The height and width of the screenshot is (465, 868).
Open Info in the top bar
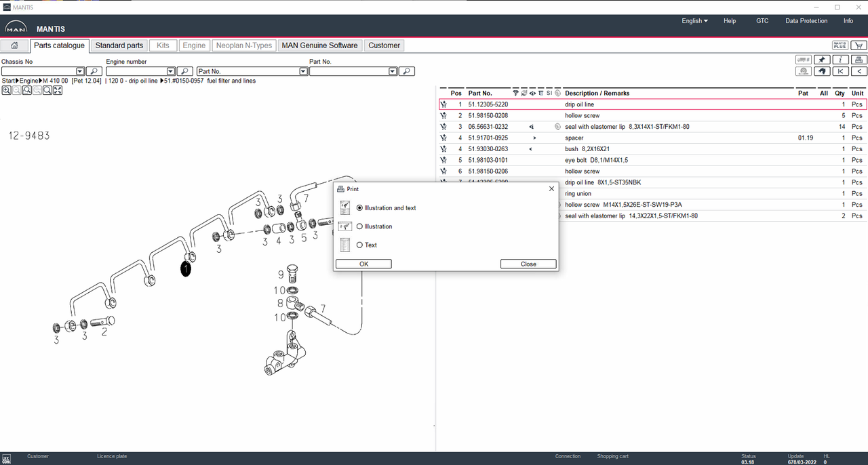click(x=848, y=21)
